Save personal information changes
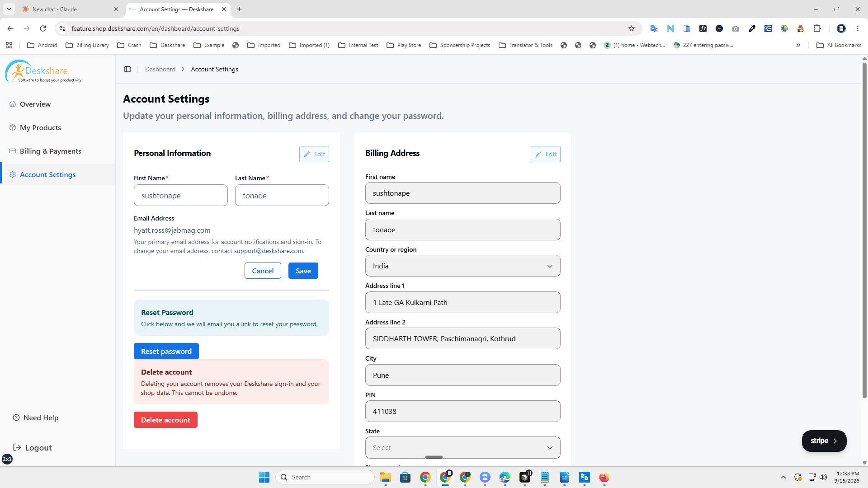The height and width of the screenshot is (488, 868). pyautogui.click(x=303, y=271)
